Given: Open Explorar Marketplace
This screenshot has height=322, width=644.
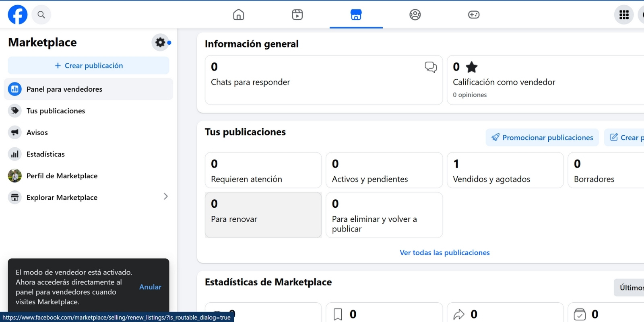Looking at the screenshot, I should 89,197.
